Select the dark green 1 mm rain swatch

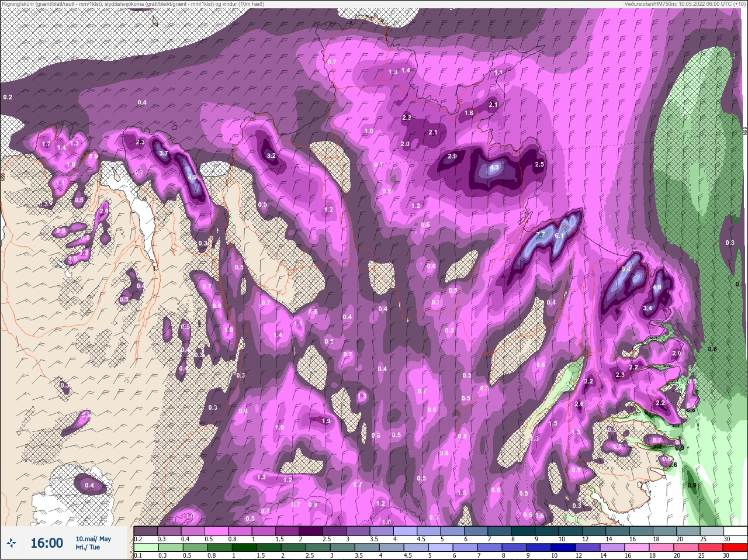click(245, 548)
